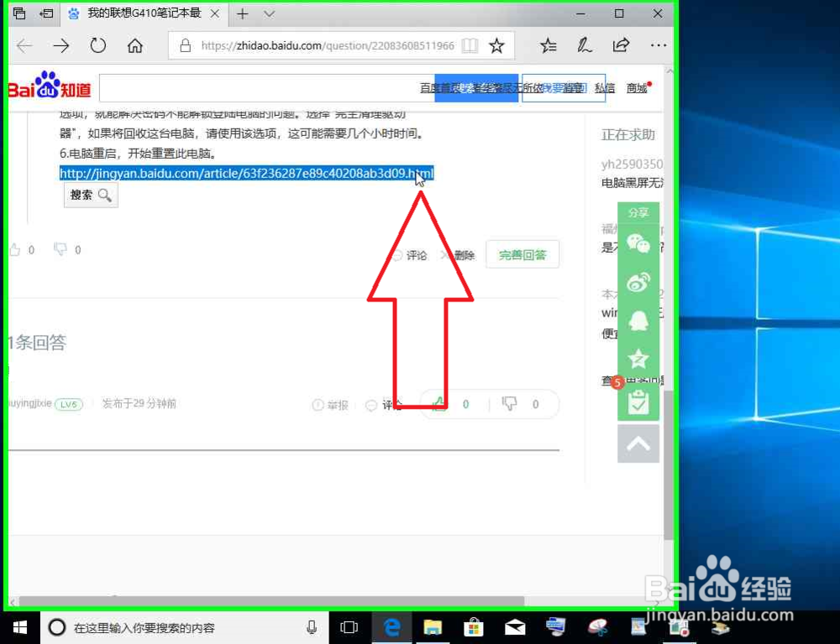This screenshot has height=644, width=840.
Task: Add page to favorites with the star icon
Action: (495, 45)
